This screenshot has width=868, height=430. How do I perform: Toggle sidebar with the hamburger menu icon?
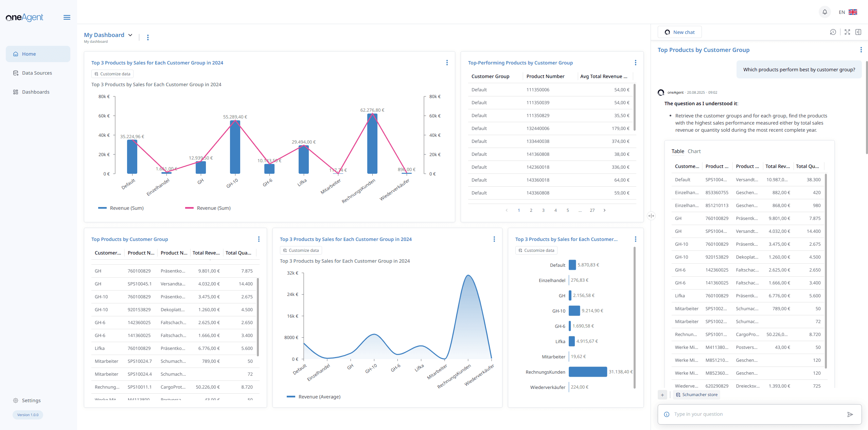67,17
